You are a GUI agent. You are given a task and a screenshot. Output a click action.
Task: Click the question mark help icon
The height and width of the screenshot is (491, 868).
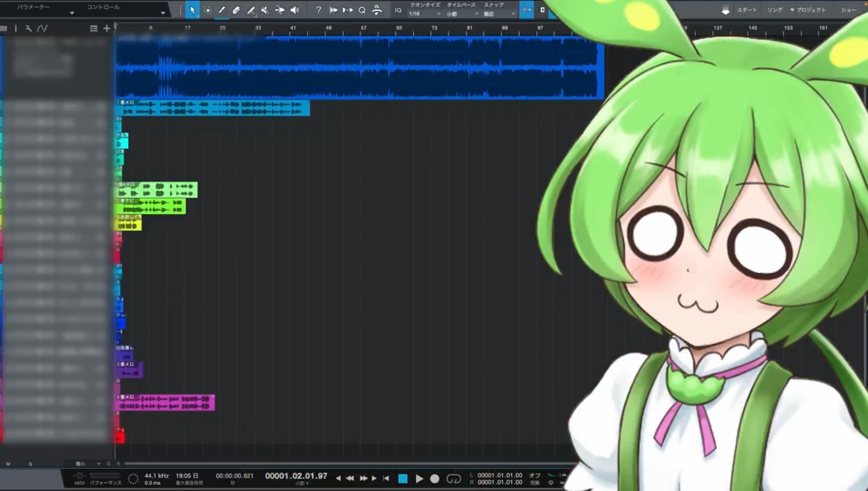click(x=318, y=10)
